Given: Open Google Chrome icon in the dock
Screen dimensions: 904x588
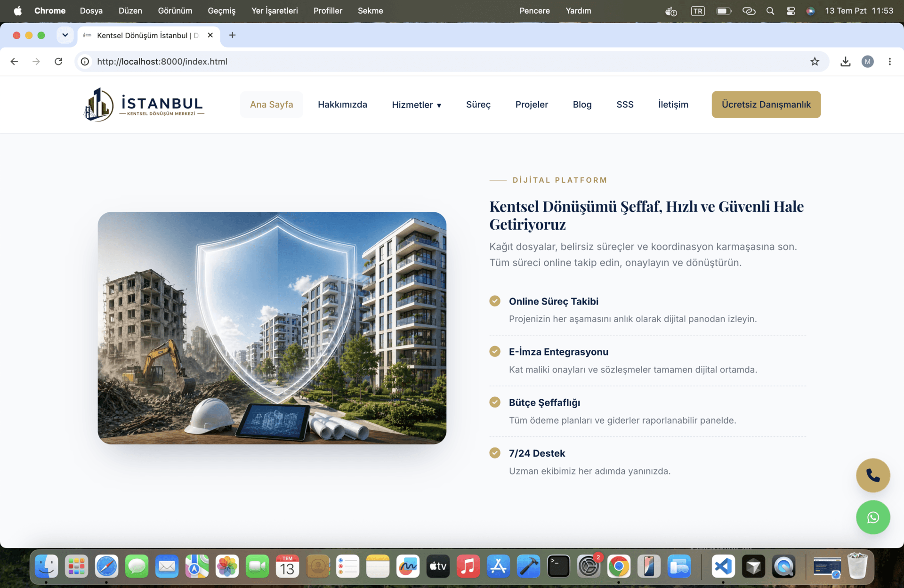Looking at the screenshot, I should coord(619,566).
